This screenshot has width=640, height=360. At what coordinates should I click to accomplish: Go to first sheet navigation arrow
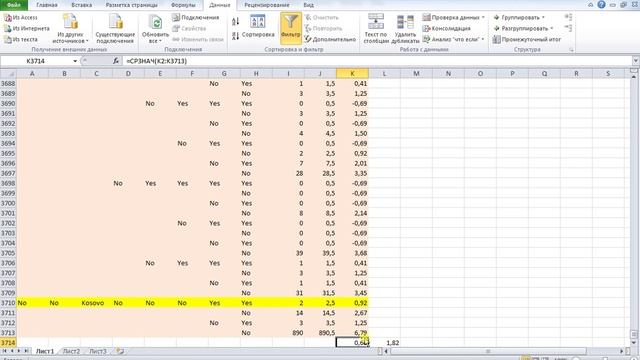click(4, 351)
